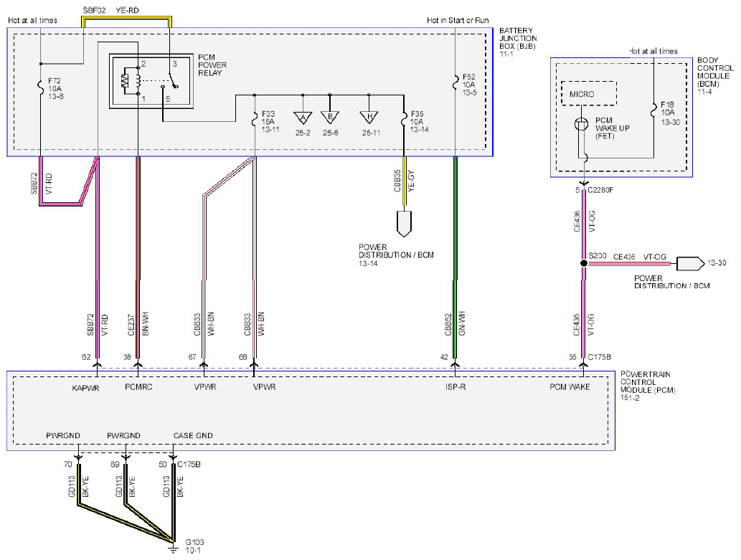This screenshot has height=560, width=741.
Task: Click the F72 10A fuse symbol
Action: 40,85
